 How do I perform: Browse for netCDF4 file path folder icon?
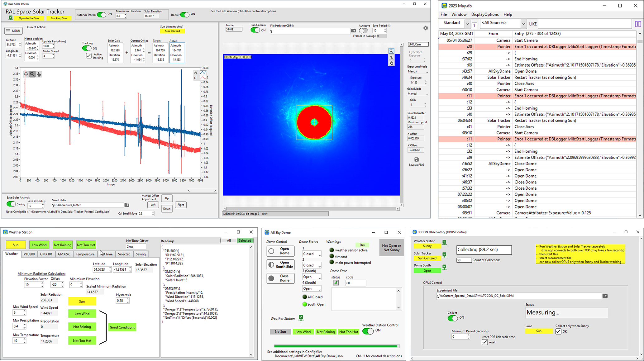click(x=353, y=31)
